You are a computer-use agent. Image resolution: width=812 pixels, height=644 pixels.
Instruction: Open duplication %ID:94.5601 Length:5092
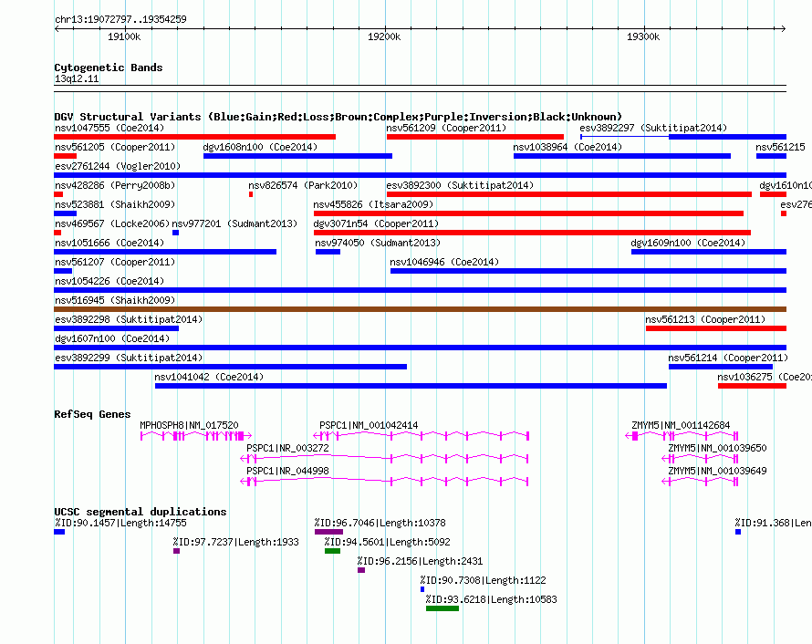[x=388, y=542]
